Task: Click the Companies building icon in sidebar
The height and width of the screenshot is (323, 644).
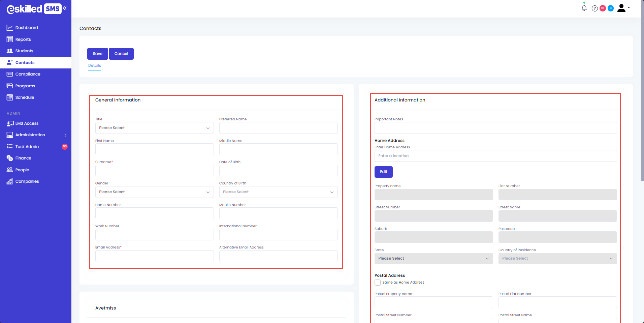Action: tap(10, 181)
